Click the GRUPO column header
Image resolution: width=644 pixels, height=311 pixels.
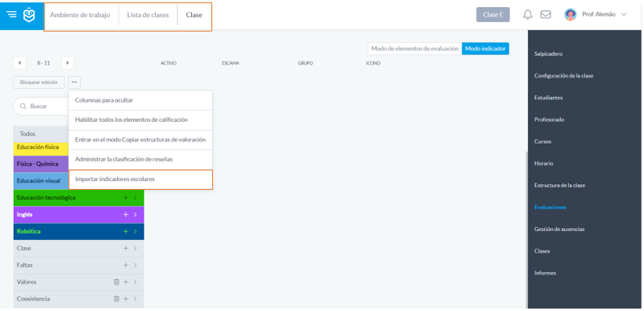tap(306, 63)
